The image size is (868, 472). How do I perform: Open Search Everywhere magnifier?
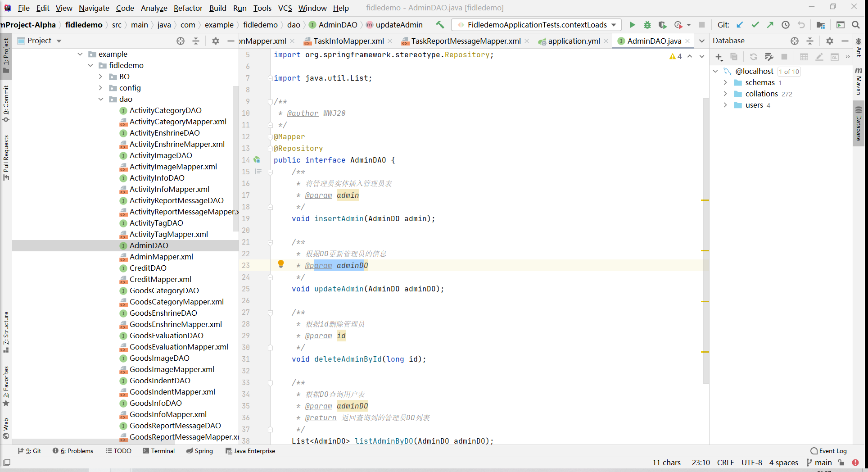856,25
